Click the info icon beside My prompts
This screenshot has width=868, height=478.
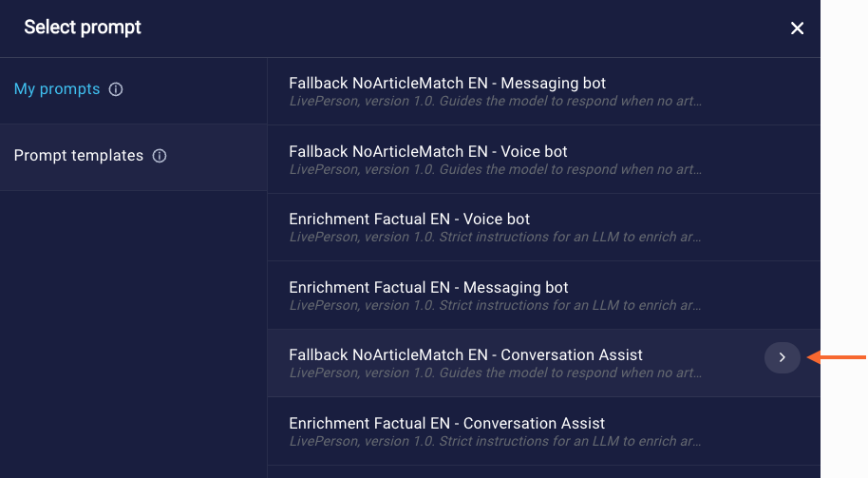(x=116, y=89)
